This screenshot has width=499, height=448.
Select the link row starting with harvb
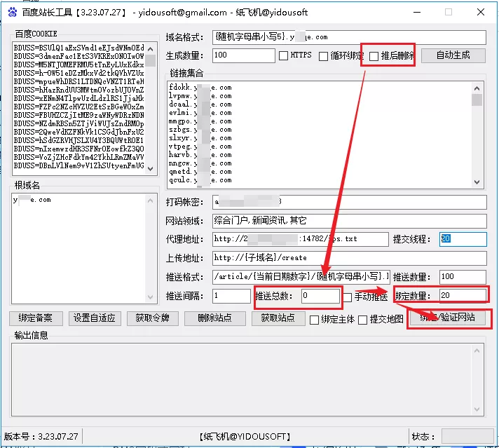200,155
